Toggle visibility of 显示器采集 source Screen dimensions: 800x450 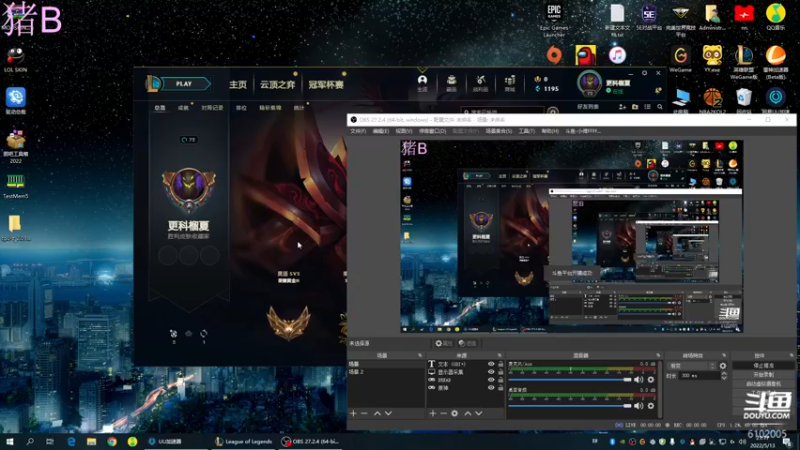[491, 372]
